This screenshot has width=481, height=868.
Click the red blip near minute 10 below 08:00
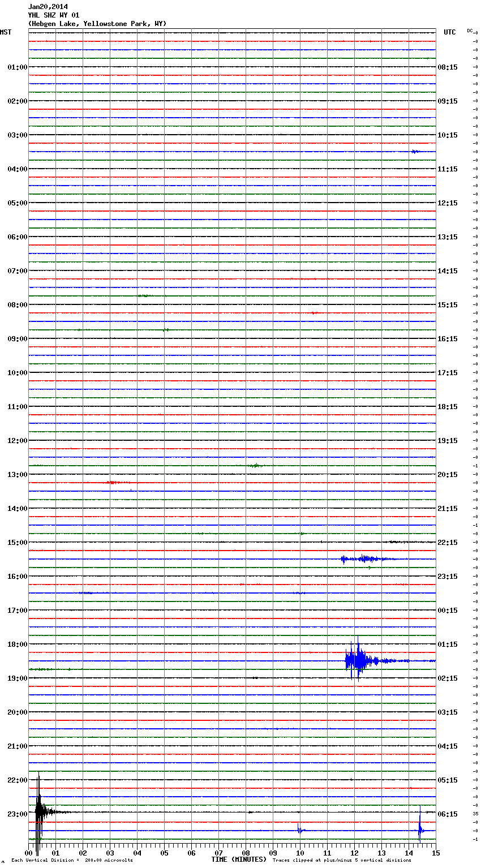tap(314, 313)
